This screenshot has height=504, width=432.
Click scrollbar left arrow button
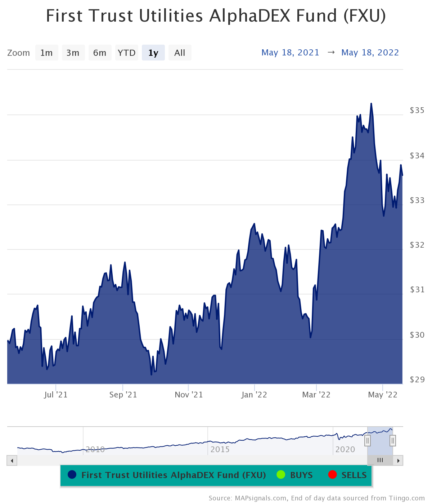click(x=12, y=460)
